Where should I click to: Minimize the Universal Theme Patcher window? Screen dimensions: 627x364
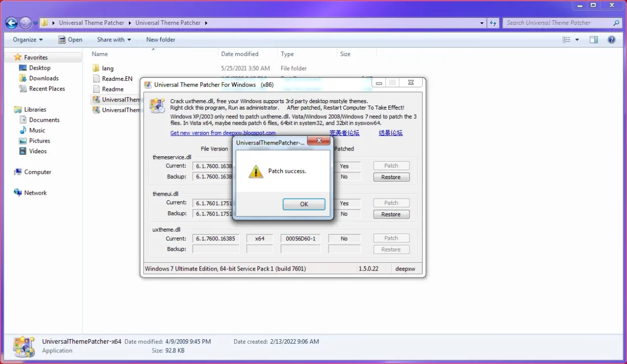click(379, 82)
